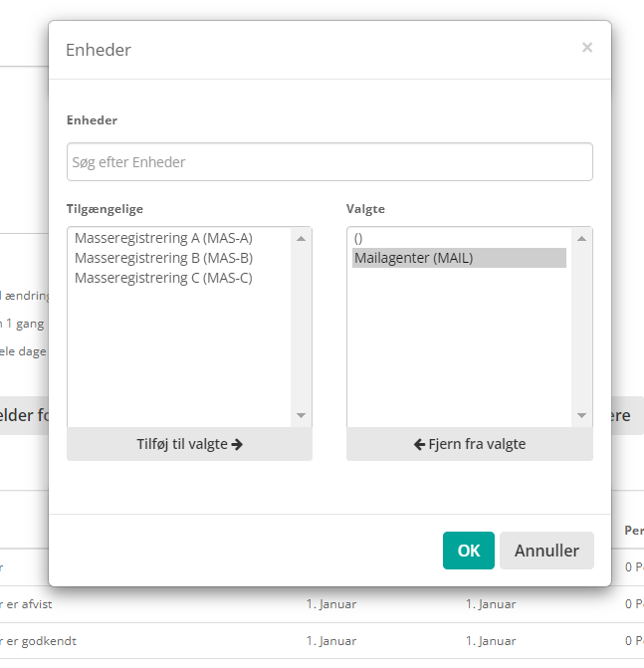Close the Enheder dialog with the X
This screenshot has width=644, height=668.
587,47
